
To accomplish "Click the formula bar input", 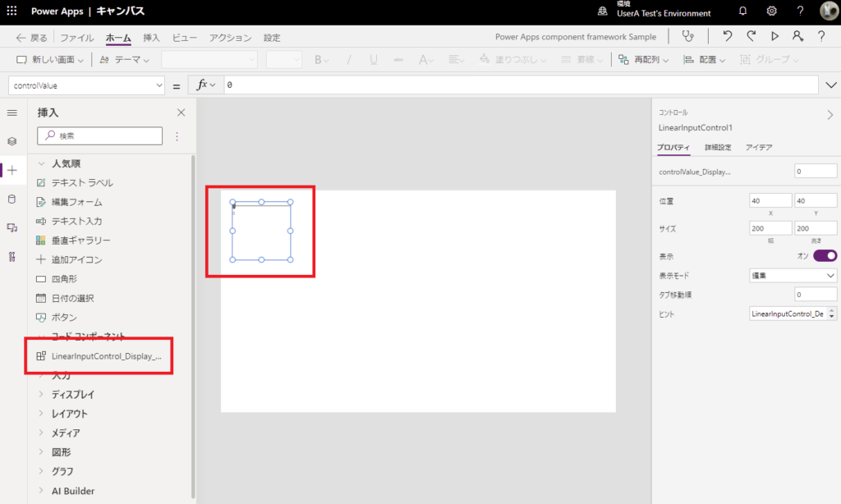I will click(x=521, y=85).
